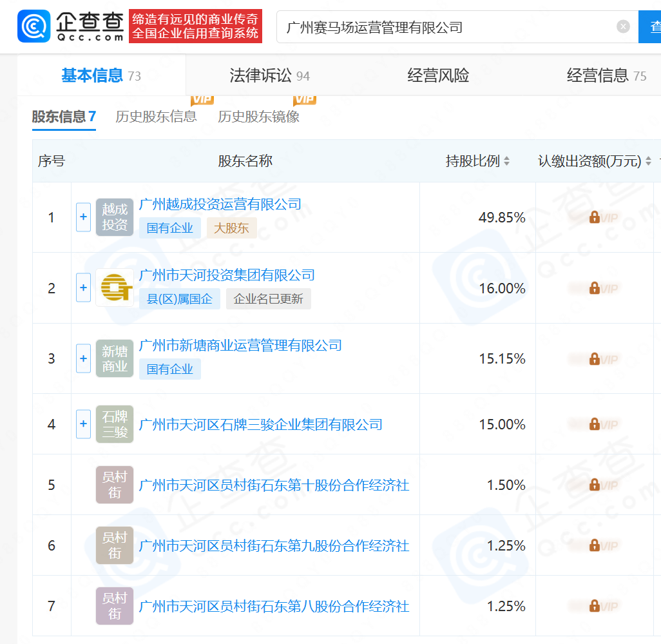The width and height of the screenshot is (661, 644).
Task: Open the 经营风险 tab
Action: click(x=438, y=76)
